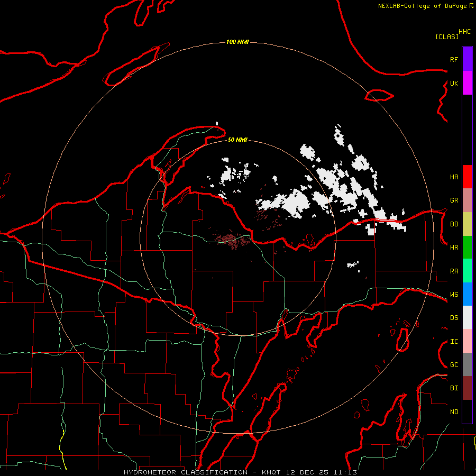Click the GC gray legend swatch

click(x=467, y=364)
